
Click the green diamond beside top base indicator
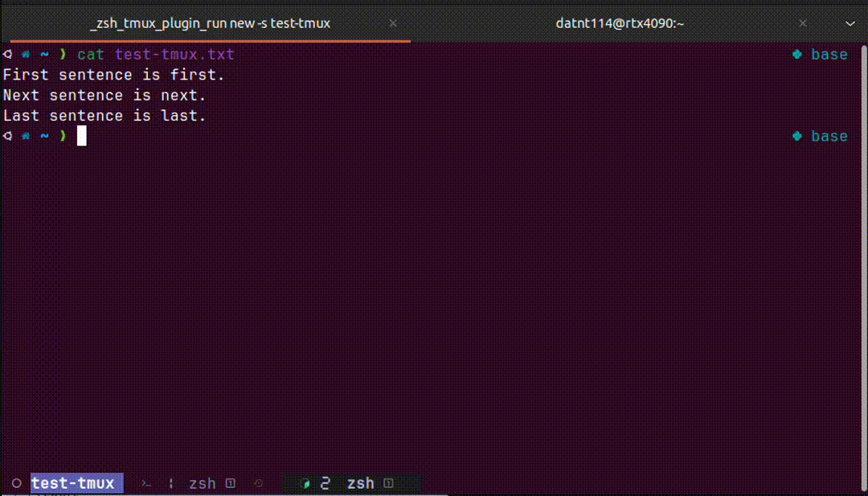point(796,54)
